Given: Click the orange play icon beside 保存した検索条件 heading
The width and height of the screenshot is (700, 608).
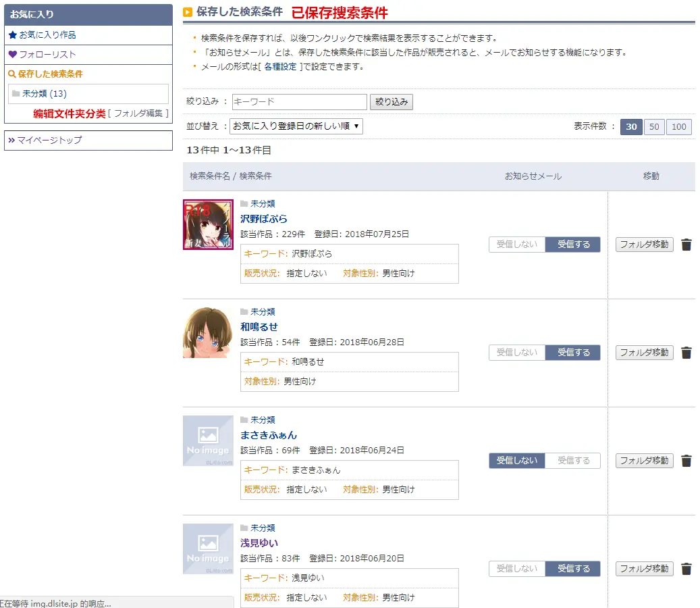Looking at the screenshot, I should point(188,12).
